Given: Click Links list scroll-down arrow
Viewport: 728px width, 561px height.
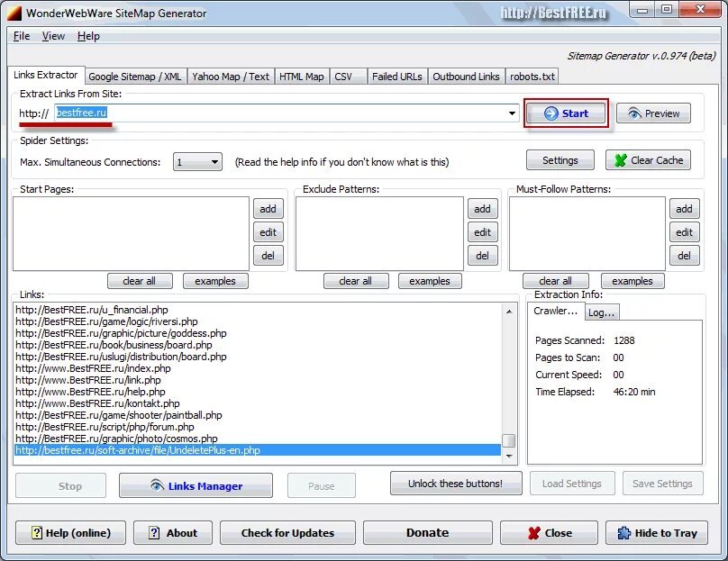Looking at the screenshot, I should (x=509, y=457).
